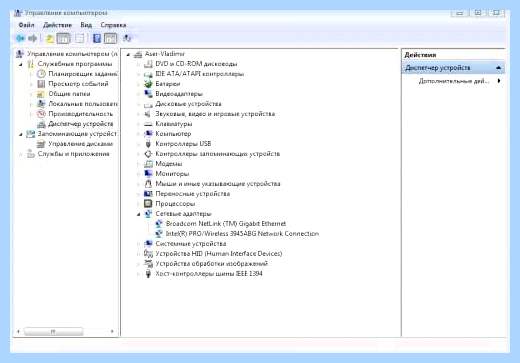Select Диспетчер устройств in the left tree

tap(81, 124)
